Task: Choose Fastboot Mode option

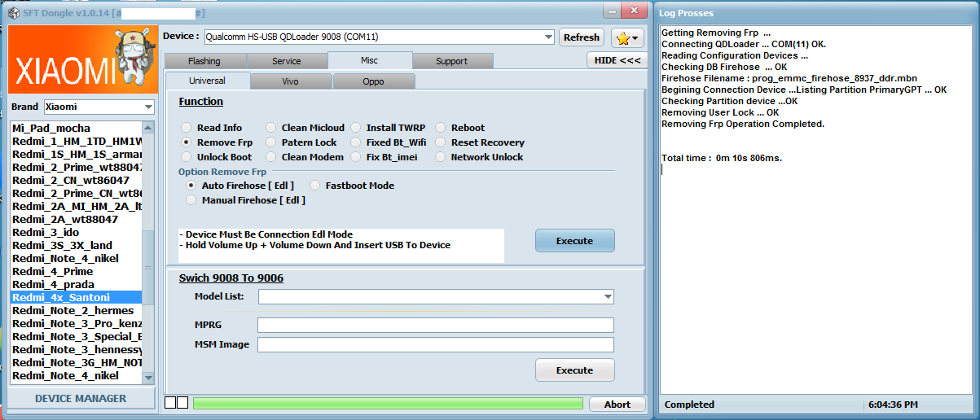Action: (x=315, y=186)
